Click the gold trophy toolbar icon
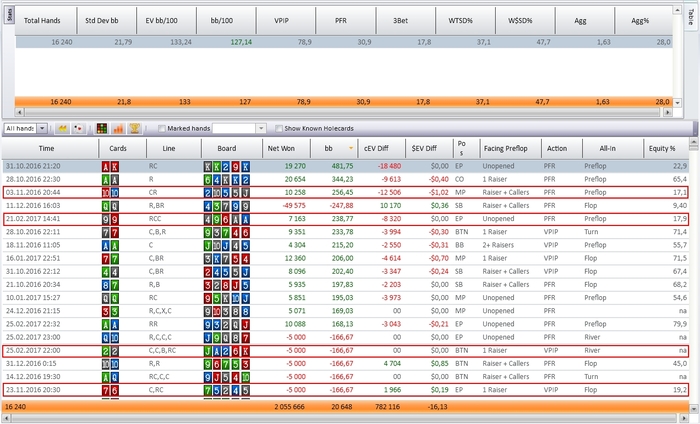This screenshot has height=424, width=700. (134, 129)
